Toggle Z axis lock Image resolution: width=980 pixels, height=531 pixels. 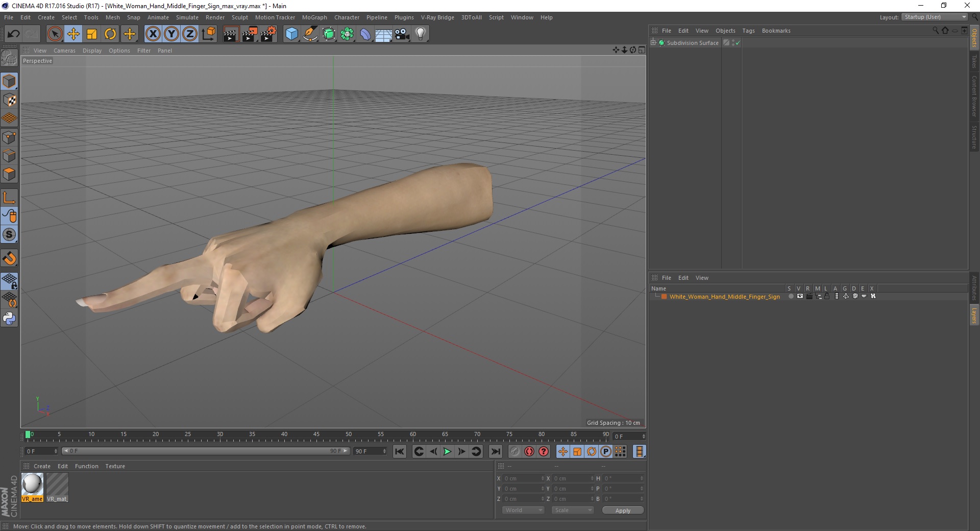pyautogui.click(x=190, y=34)
